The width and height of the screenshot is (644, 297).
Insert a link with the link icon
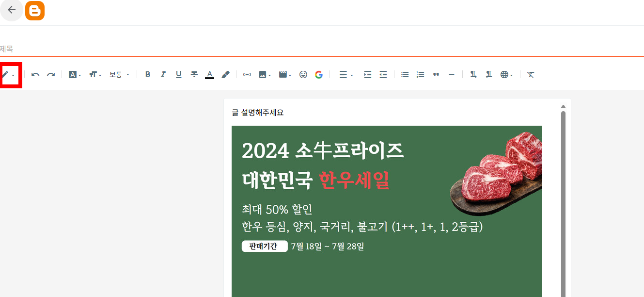[x=247, y=75]
